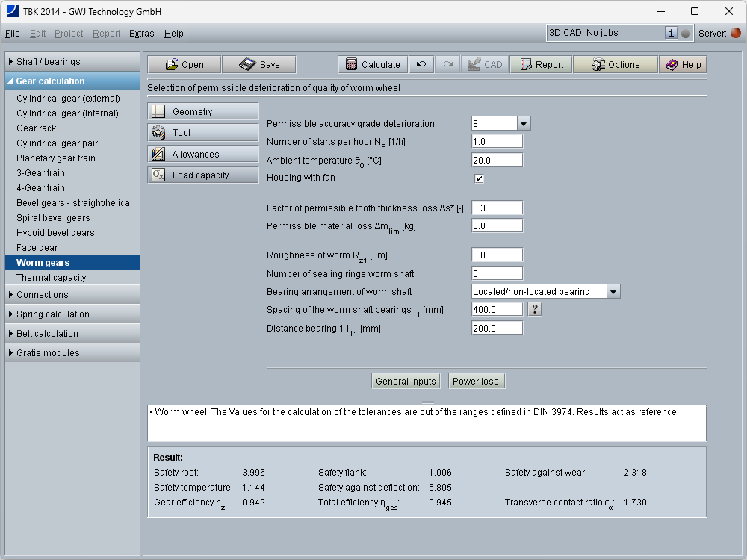Click the question mark beside bearing spacing
This screenshot has height=560, width=747.
pos(534,309)
